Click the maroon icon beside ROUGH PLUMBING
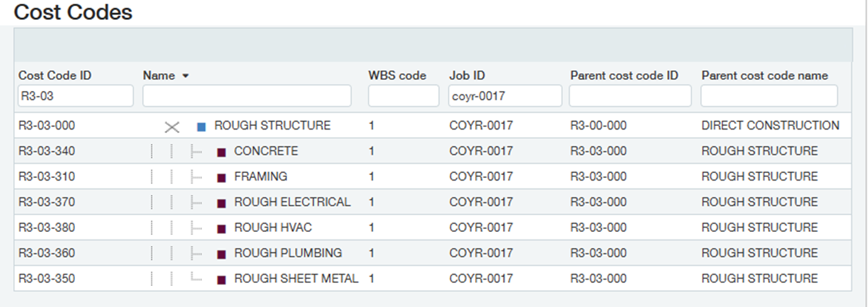This screenshot has width=868, height=307. coord(221,254)
